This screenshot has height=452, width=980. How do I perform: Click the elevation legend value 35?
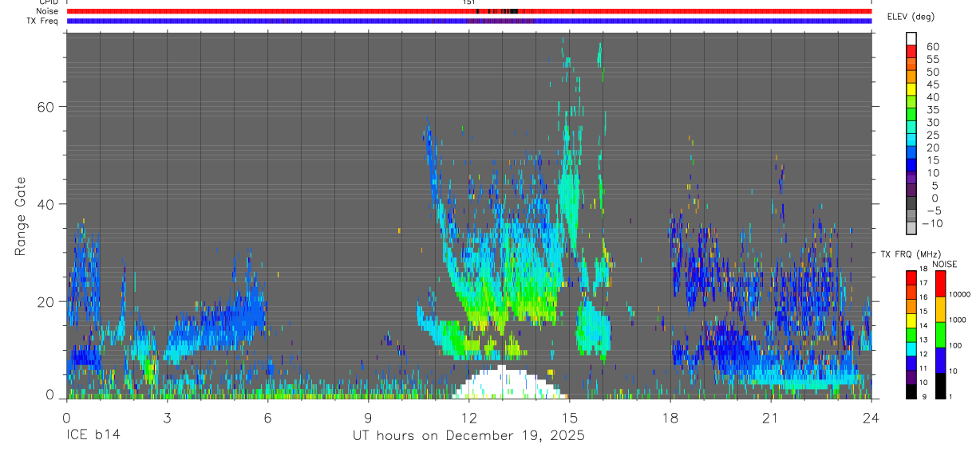(932, 110)
